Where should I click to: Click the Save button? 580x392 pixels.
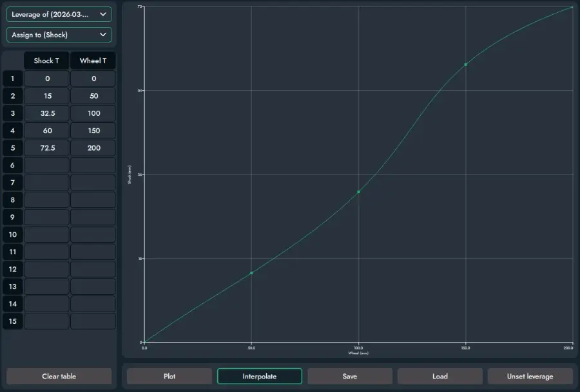(349, 376)
